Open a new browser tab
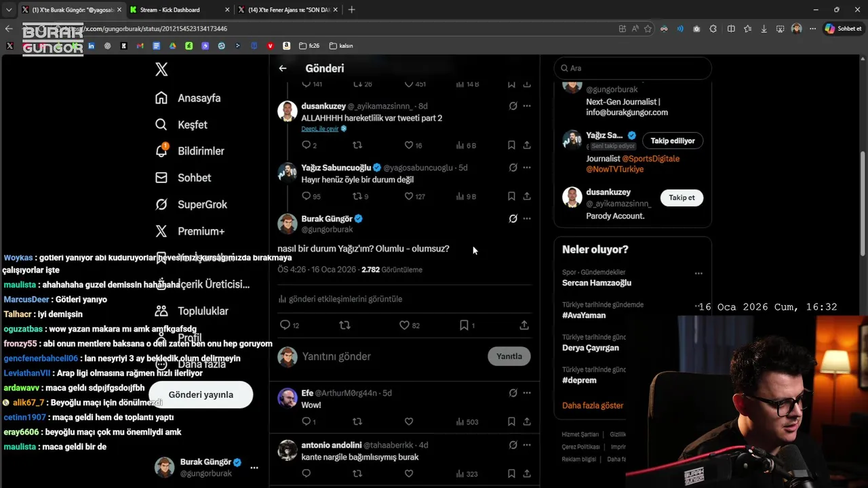868x488 pixels. [351, 9]
